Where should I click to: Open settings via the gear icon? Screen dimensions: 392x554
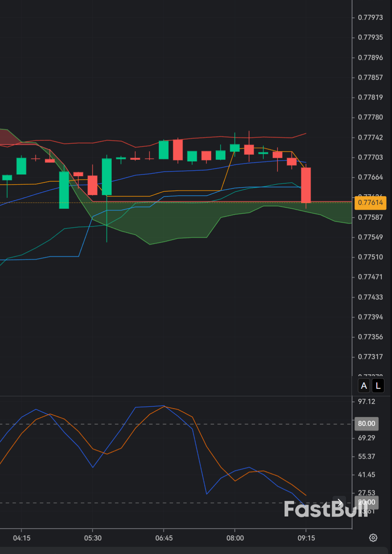click(x=373, y=538)
